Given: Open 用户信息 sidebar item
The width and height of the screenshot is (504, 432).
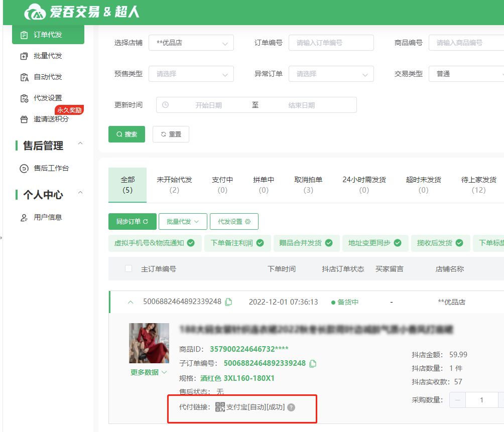Looking at the screenshot, I should (x=48, y=217).
